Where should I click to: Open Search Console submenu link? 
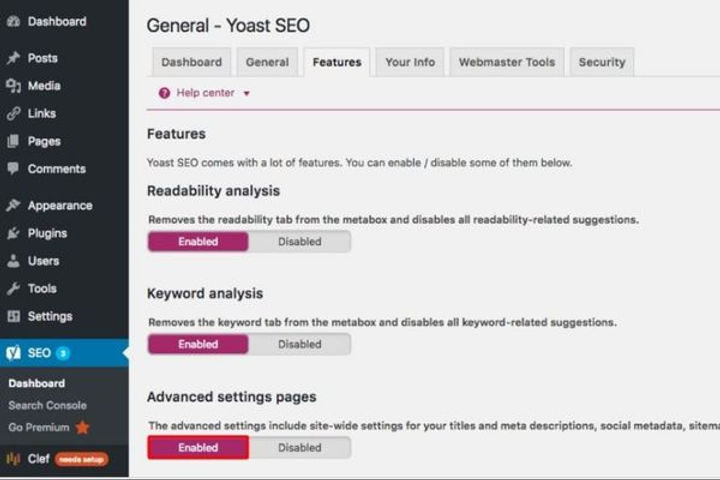point(47,405)
